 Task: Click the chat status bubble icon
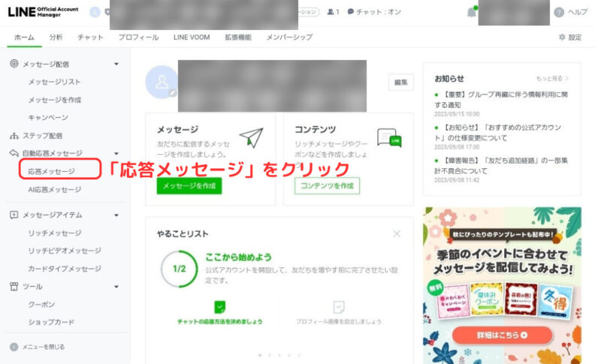[350, 12]
